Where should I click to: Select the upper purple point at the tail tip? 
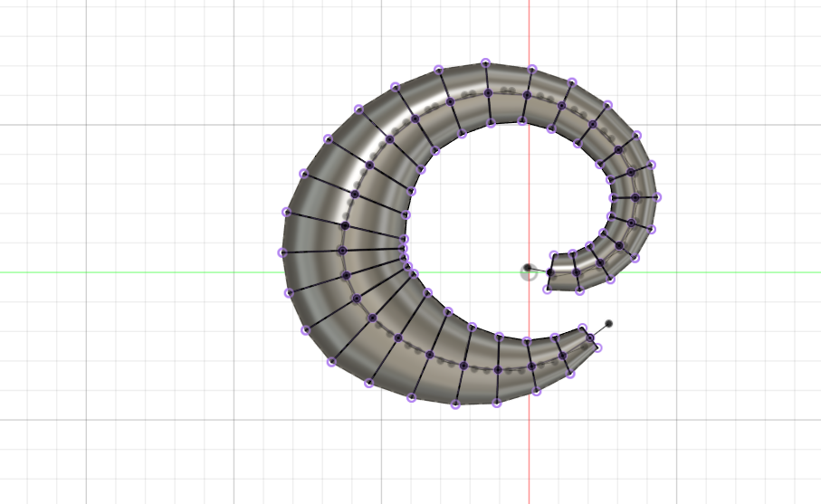pos(583,328)
